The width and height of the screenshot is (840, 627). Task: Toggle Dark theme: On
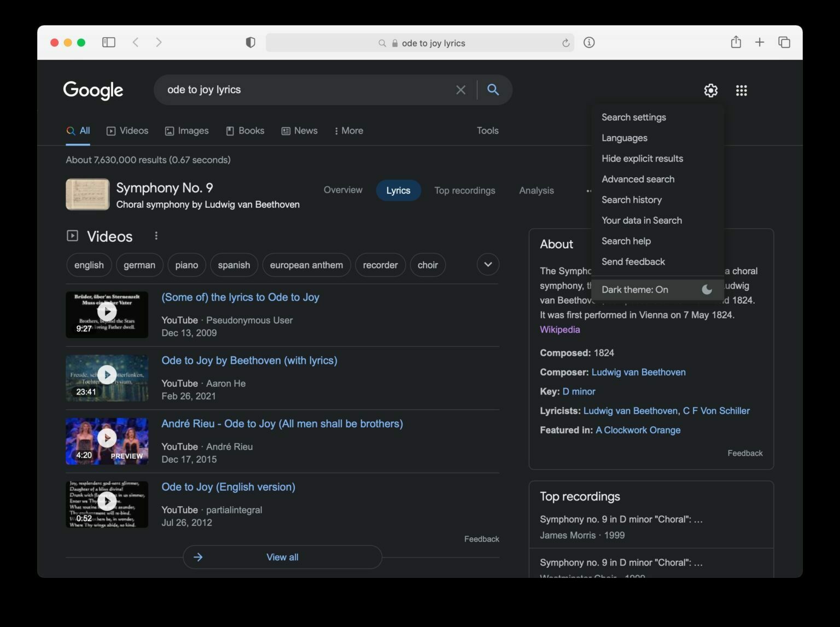657,289
